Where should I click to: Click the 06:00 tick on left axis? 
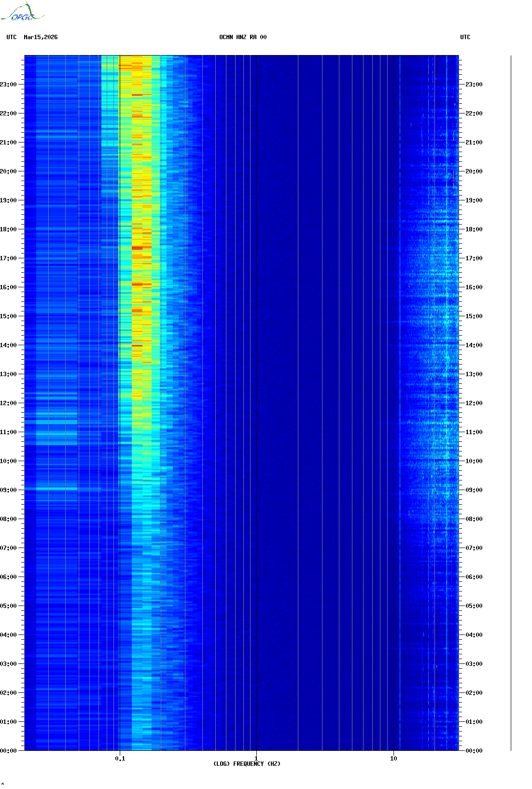(9, 577)
